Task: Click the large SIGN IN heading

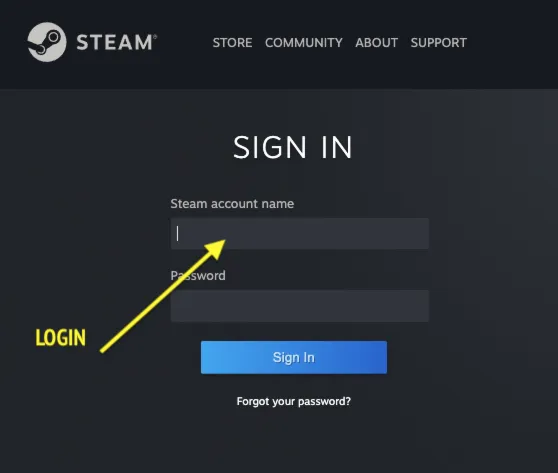Action: (x=293, y=147)
